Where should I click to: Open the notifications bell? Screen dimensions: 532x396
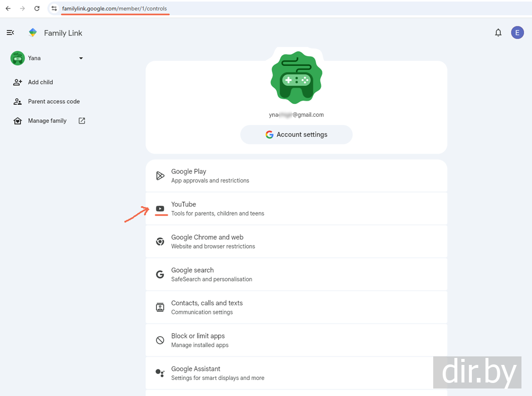click(498, 33)
